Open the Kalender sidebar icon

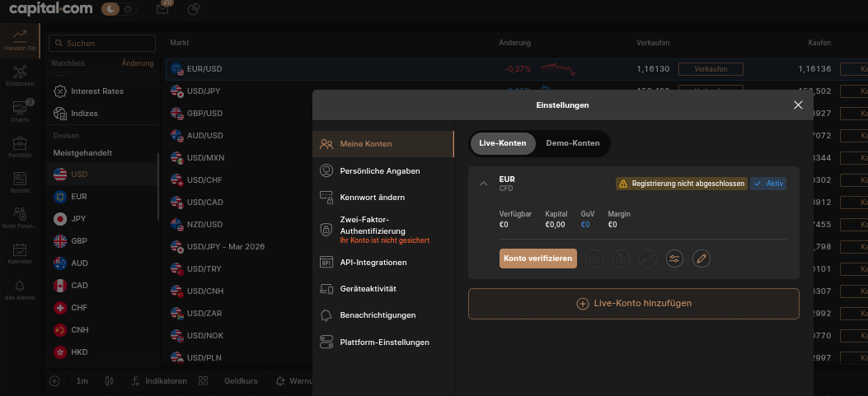(x=20, y=254)
